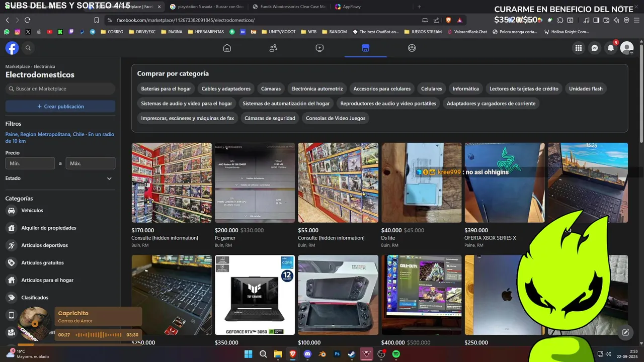Open the OFERTA XBOX SERIES X listing
The image size is (644, 362).
pyautogui.click(x=505, y=183)
